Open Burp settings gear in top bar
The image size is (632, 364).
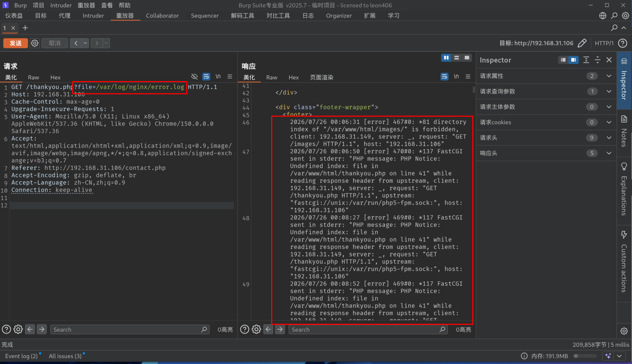click(x=625, y=16)
